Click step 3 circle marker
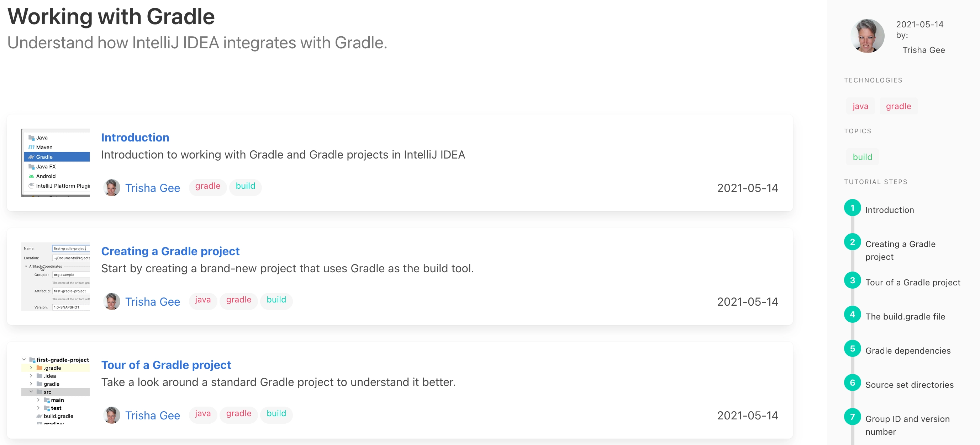The width and height of the screenshot is (980, 445). coord(852,280)
